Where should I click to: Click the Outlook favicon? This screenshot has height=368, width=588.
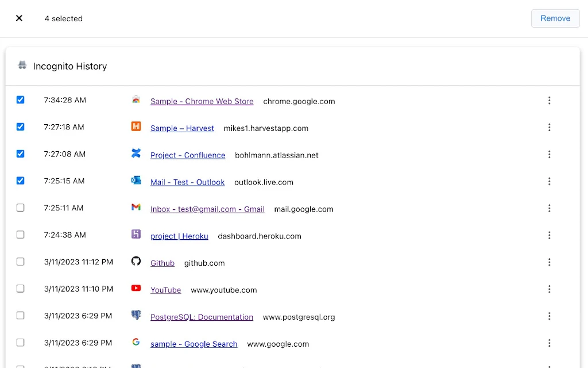point(136,181)
